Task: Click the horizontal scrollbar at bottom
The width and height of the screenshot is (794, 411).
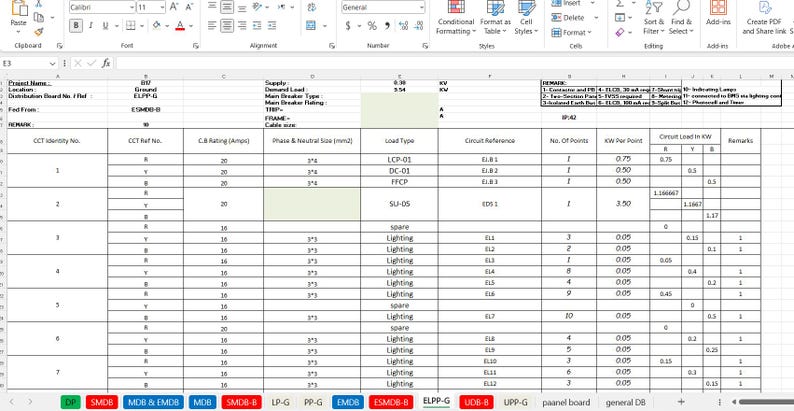Action: point(766,402)
